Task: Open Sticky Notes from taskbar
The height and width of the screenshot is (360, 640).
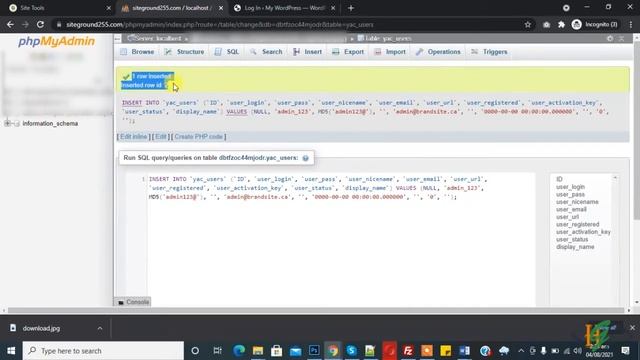Action: [446, 351]
